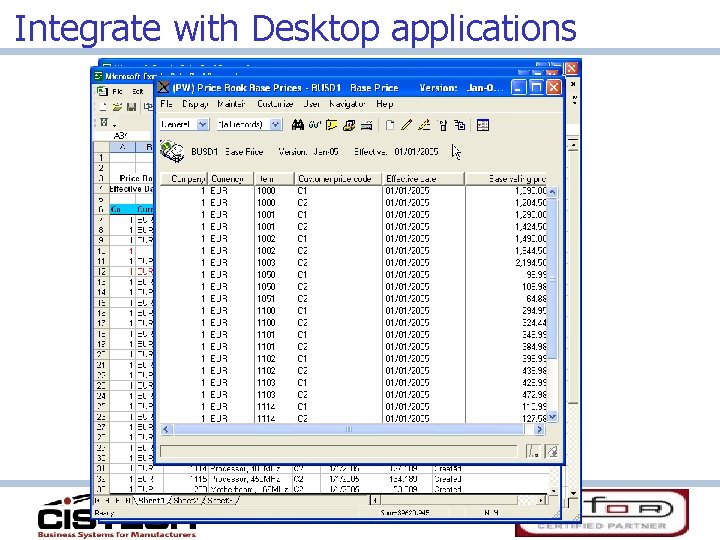Click the Price Book list scroll up arrow
720x540 pixels.
pyautogui.click(x=552, y=191)
